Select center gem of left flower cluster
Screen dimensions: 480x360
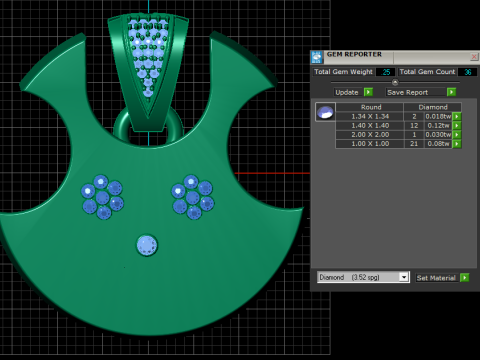click(x=102, y=198)
